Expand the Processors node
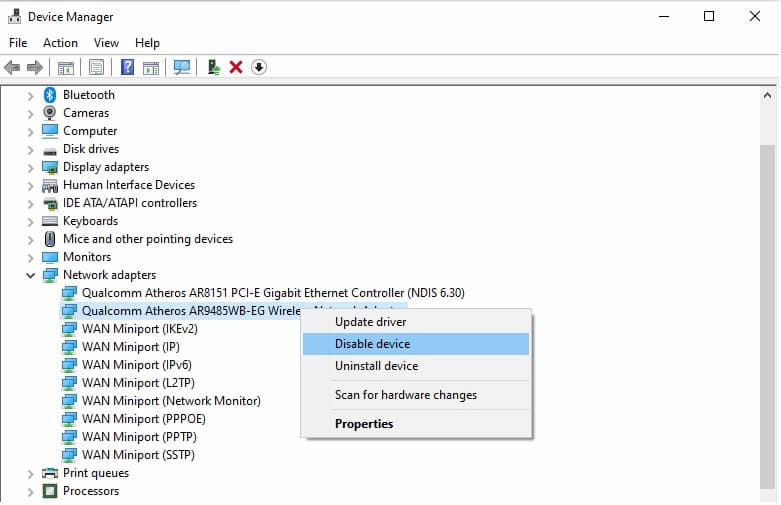Image resolution: width=781 pixels, height=505 pixels. click(30, 492)
